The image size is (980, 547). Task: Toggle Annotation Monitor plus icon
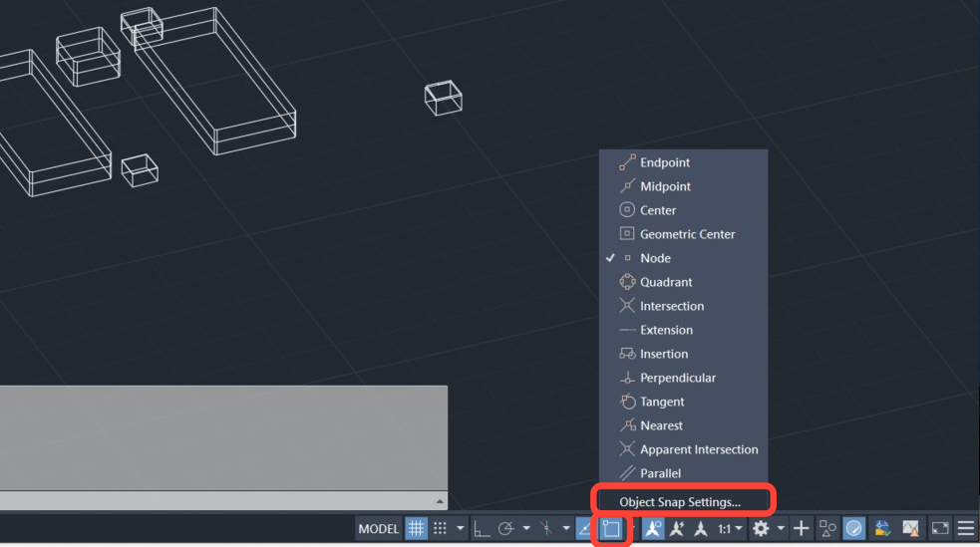(x=801, y=529)
